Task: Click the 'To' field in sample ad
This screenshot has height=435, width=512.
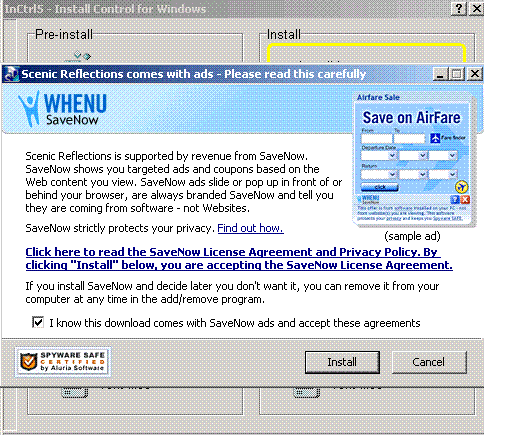Action: [410, 138]
